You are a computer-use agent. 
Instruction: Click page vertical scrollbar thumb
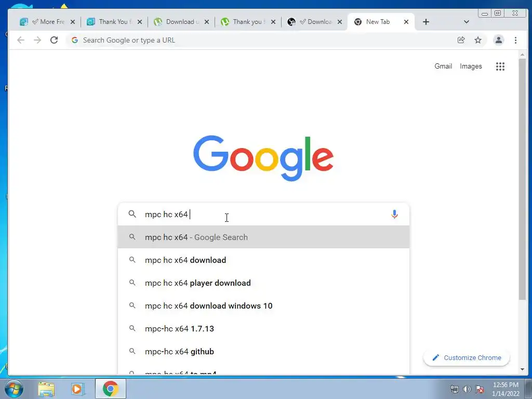coord(522,179)
